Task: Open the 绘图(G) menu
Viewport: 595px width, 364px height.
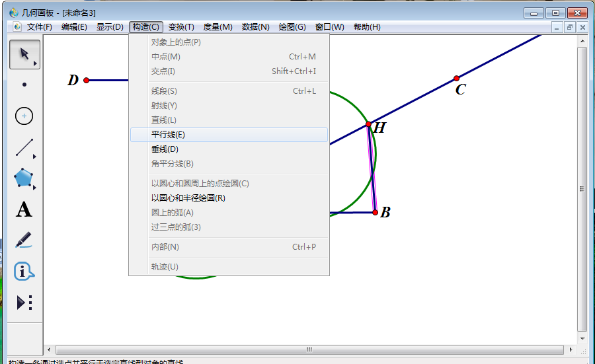Action: coord(292,27)
